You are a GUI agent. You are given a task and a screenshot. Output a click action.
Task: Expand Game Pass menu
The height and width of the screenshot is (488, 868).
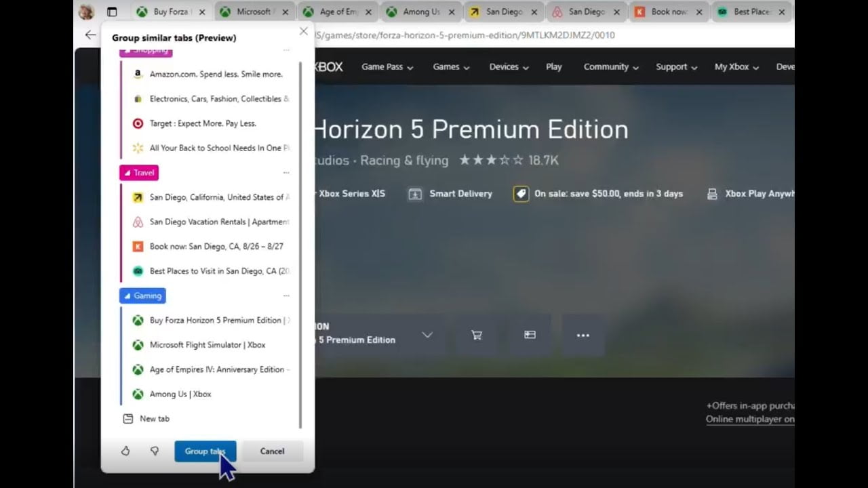[x=387, y=66]
